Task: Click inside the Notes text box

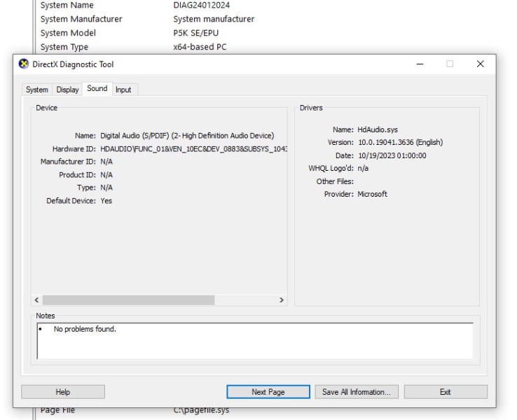Action: (255, 342)
